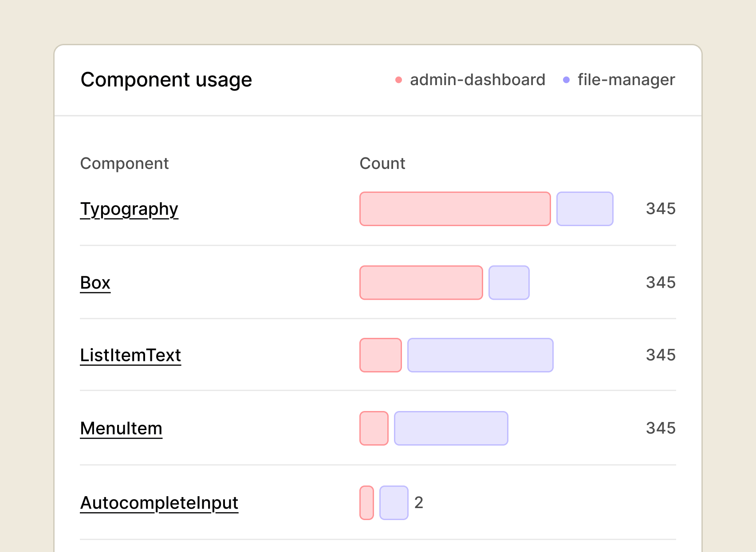This screenshot has height=552, width=756.
Task: Click the purple dot beside file-manager
Action: (566, 80)
